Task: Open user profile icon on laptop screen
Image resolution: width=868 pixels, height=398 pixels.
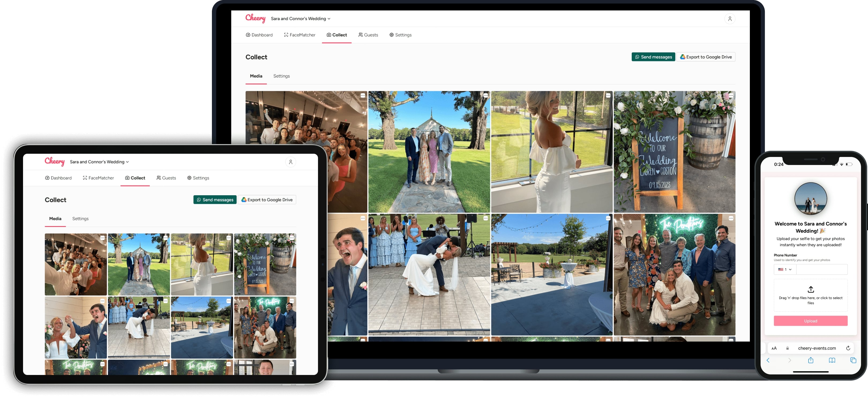Action: click(729, 19)
